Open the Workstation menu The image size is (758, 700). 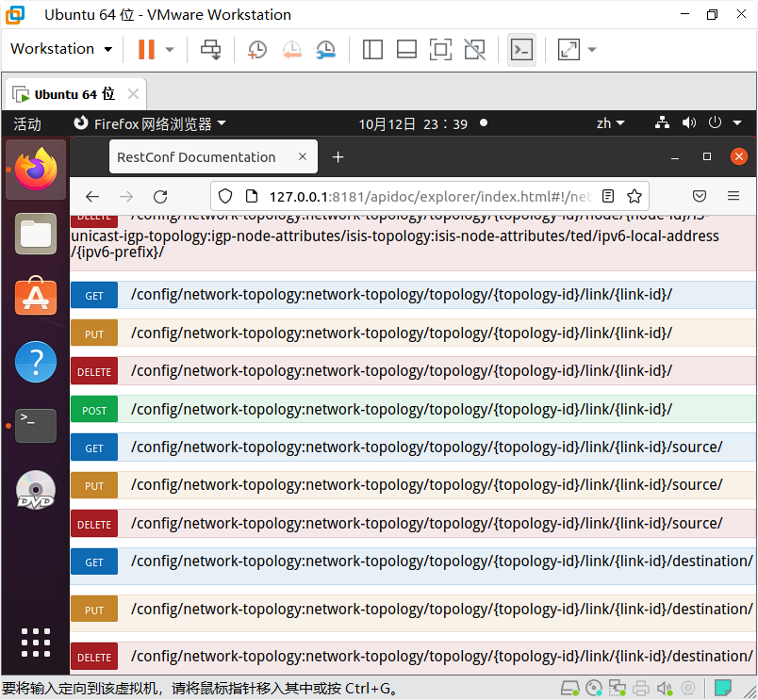coord(61,49)
